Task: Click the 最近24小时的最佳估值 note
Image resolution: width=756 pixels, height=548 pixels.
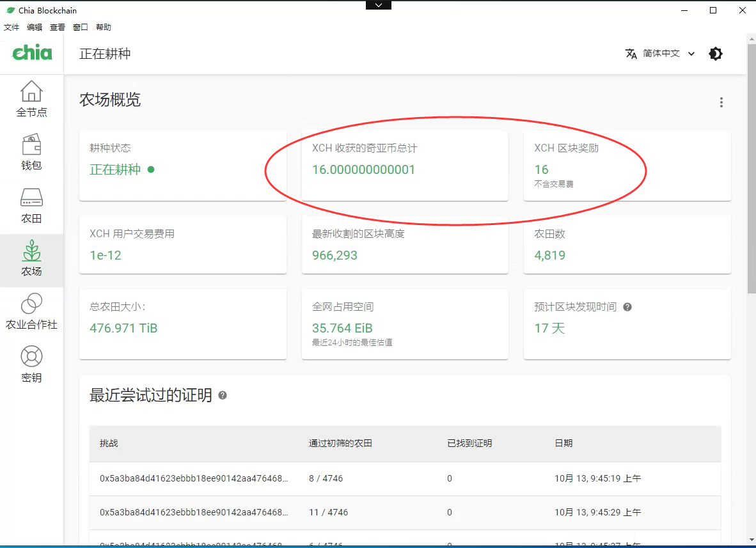Action: click(x=352, y=343)
